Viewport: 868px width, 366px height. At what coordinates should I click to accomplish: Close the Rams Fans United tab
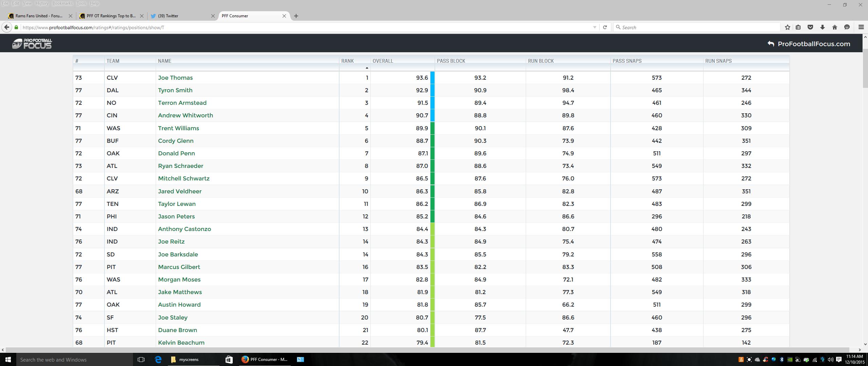pyautogui.click(x=70, y=16)
